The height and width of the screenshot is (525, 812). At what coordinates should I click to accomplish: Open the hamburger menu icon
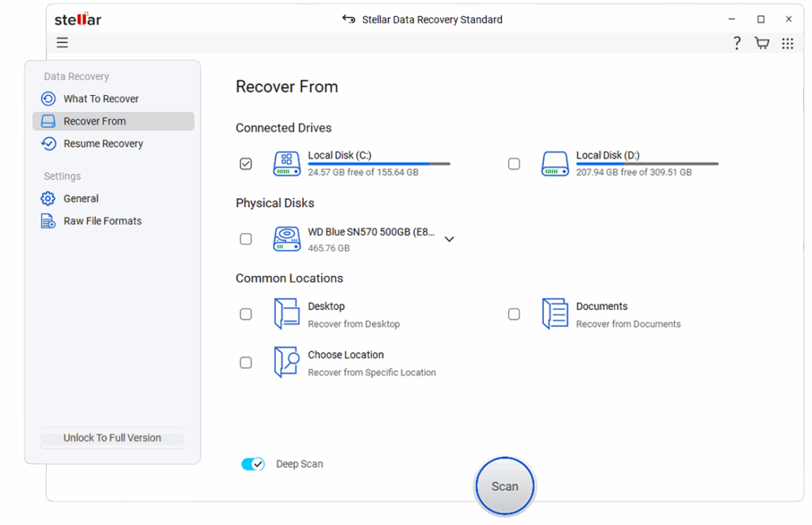point(62,43)
